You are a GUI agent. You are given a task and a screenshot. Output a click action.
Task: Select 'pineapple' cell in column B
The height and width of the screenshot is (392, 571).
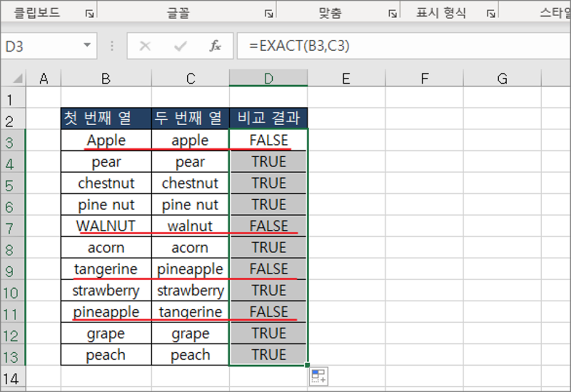[x=106, y=312]
